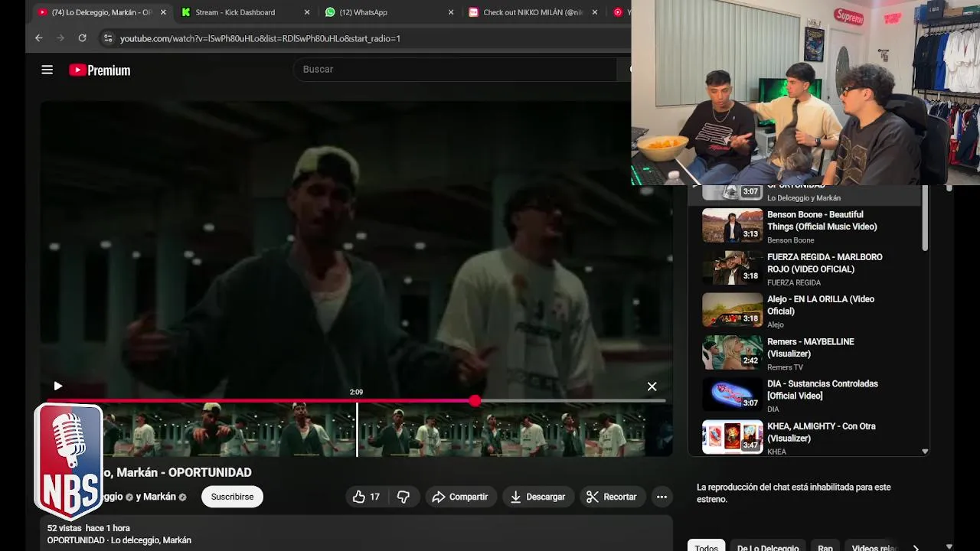Image resolution: width=980 pixels, height=551 pixels.
Task: Close the WhatsApp tab
Action: pyautogui.click(x=450, y=12)
